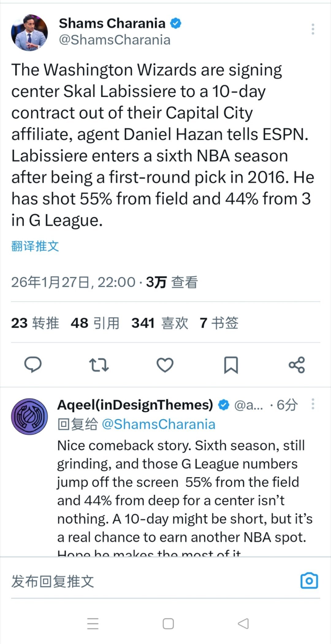The height and width of the screenshot is (644, 331).
Task: Open more options on Aqeel's reply
Action: tap(313, 404)
